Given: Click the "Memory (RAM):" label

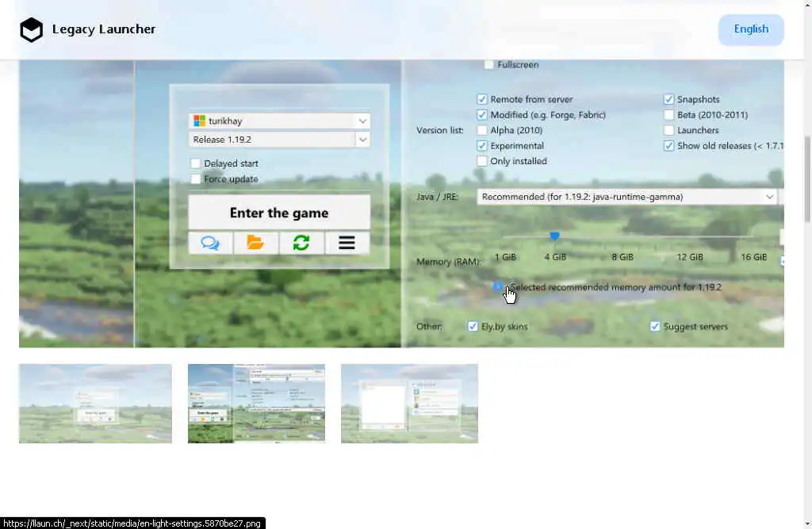Looking at the screenshot, I should (x=449, y=262).
